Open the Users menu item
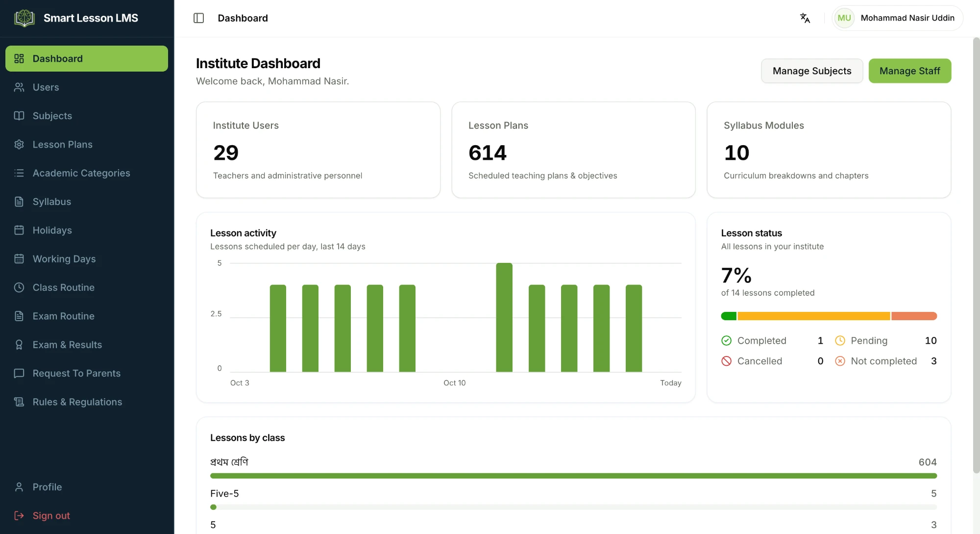Image resolution: width=980 pixels, height=534 pixels. [x=87, y=87]
